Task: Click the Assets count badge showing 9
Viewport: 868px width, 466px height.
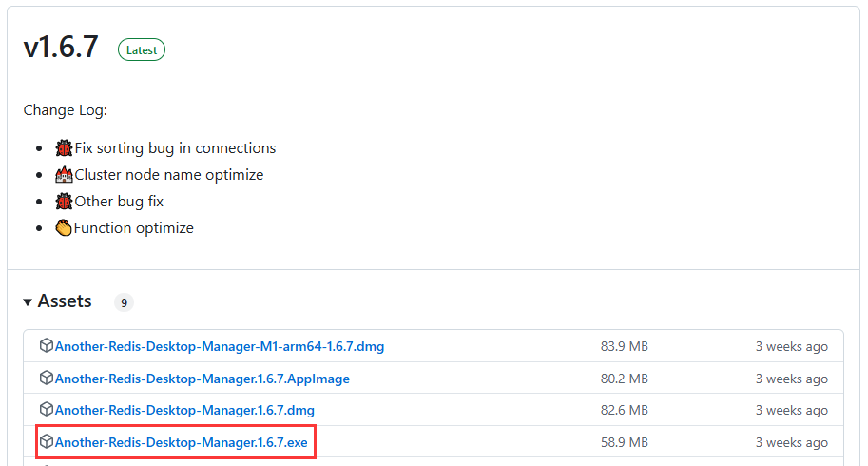Action: click(124, 302)
